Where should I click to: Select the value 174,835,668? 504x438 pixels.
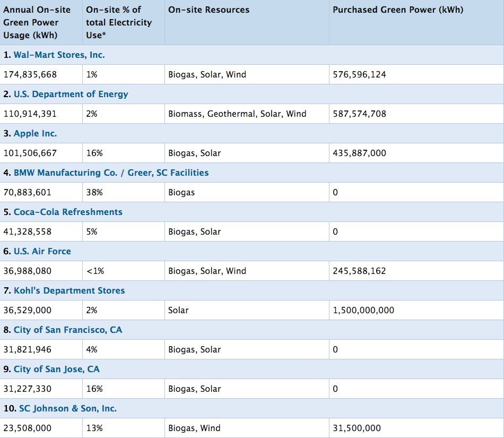coord(30,75)
